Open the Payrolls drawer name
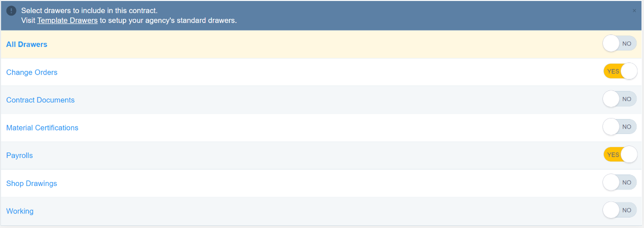The height and width of the screenshot is (228, 644). point(20,155)
